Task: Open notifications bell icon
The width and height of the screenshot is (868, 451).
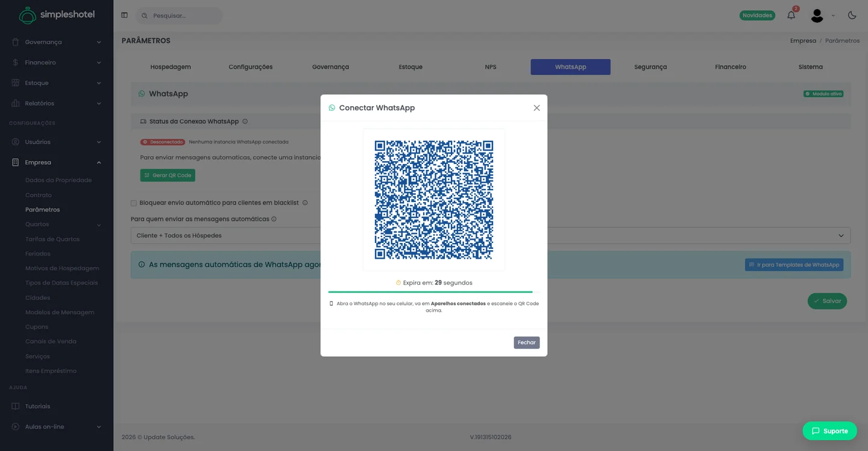Action: 791,15
